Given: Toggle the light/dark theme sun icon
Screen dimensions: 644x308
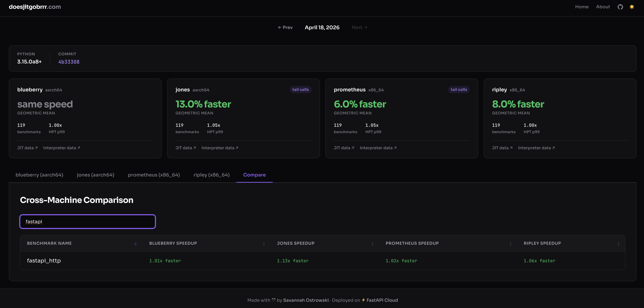Looking at the screenshot, I should [632, 7].
